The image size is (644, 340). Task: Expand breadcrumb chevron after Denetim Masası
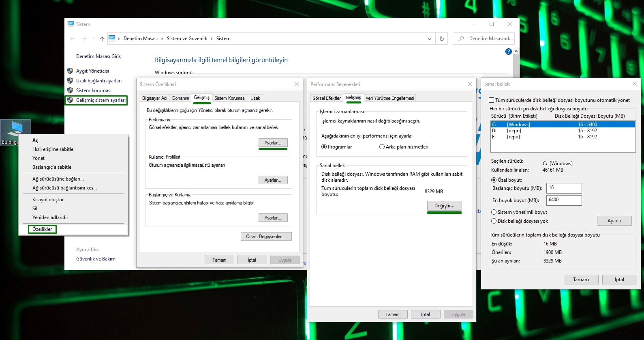(162, 39)
